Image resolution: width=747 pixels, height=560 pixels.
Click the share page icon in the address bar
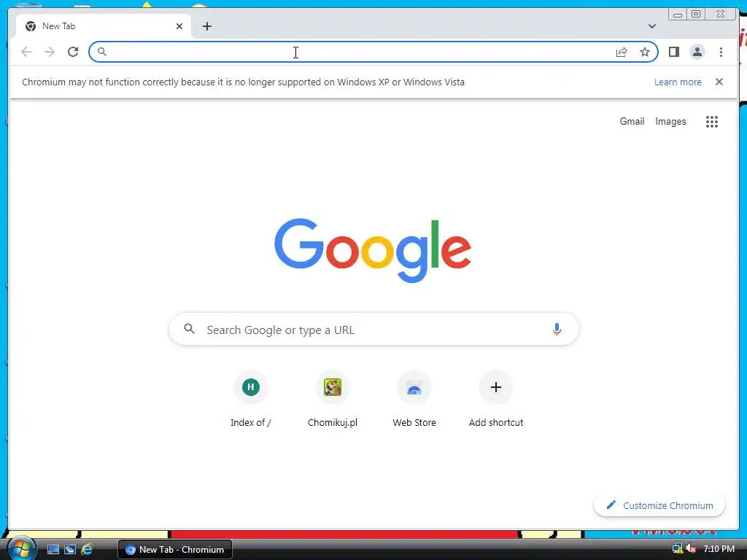(622, 52)
